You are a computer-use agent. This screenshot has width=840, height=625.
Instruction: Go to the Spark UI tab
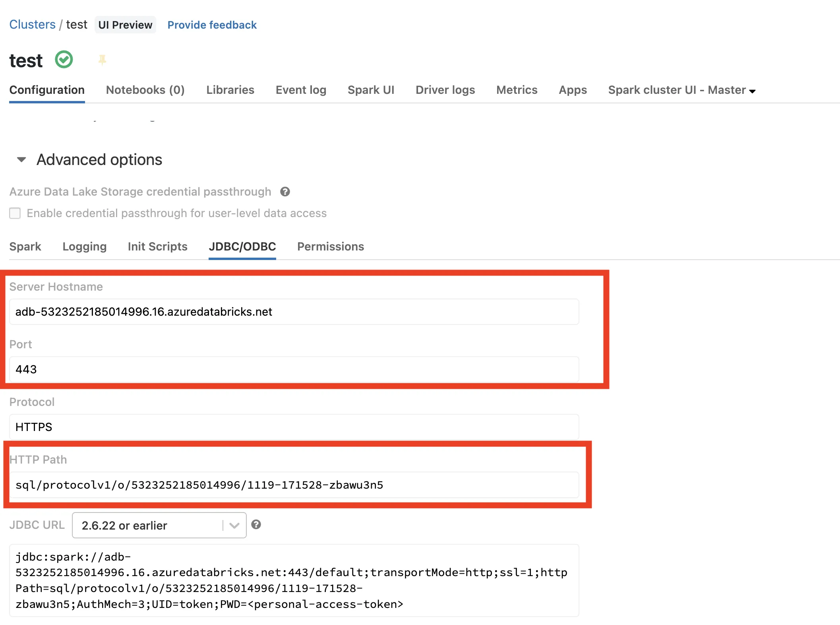[371, 90]
